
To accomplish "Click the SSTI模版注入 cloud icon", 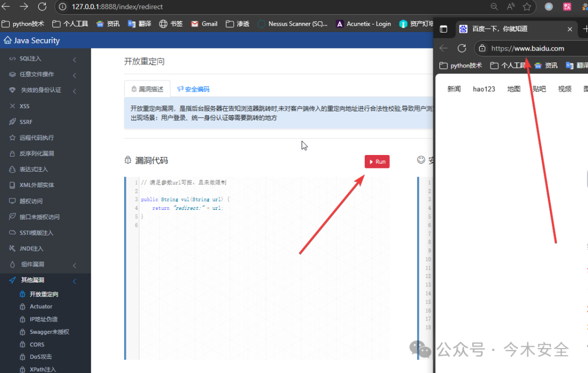I will click(13, 233).
